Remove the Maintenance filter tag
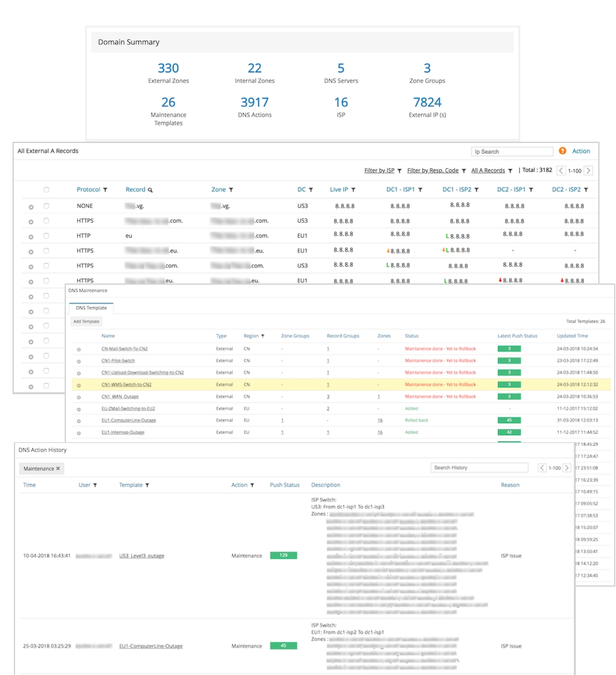The width and height of the screenshot is (616, 675). pyautogui.click(x=58, y=469)
